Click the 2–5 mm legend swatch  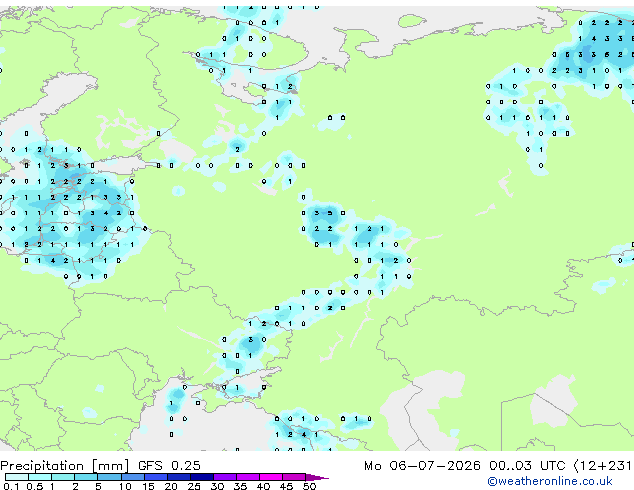pos(86,477)
